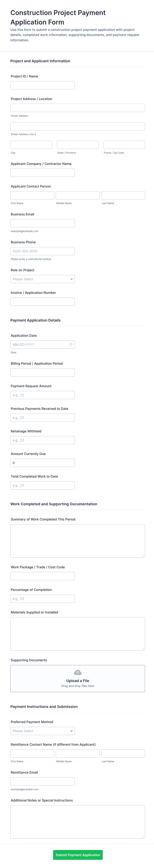Image resolution: width=154 pixels, height=868 pixels.
Task: Click the Payment Request Amount field
Action: (42, 395)
